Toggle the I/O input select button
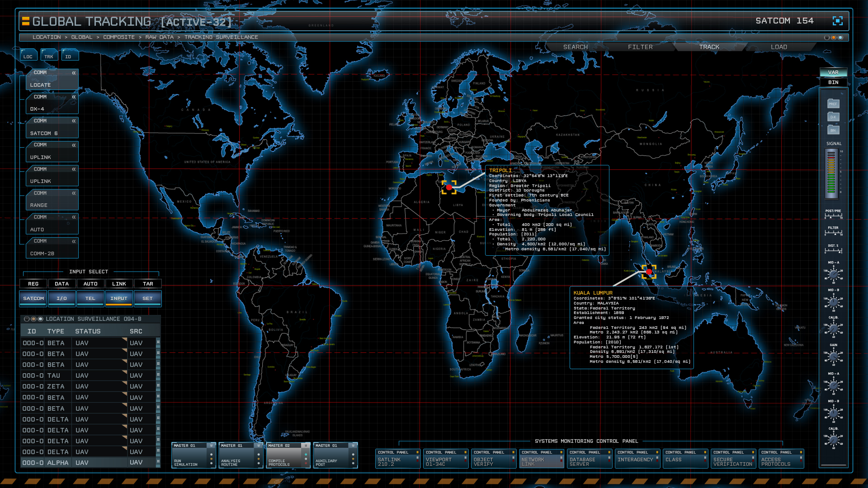This screenshot has width=868, height=488. (62, 298)
